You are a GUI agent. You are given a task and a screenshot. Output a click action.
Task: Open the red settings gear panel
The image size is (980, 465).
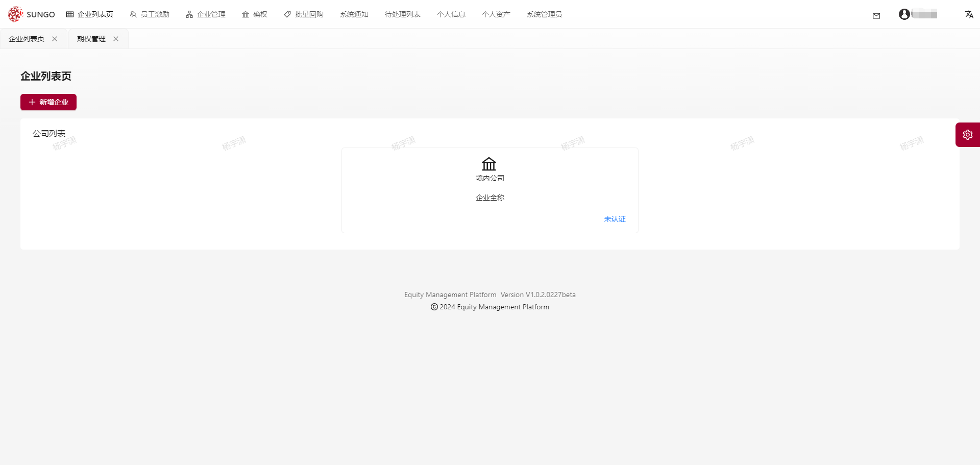(x=968, y=135)
